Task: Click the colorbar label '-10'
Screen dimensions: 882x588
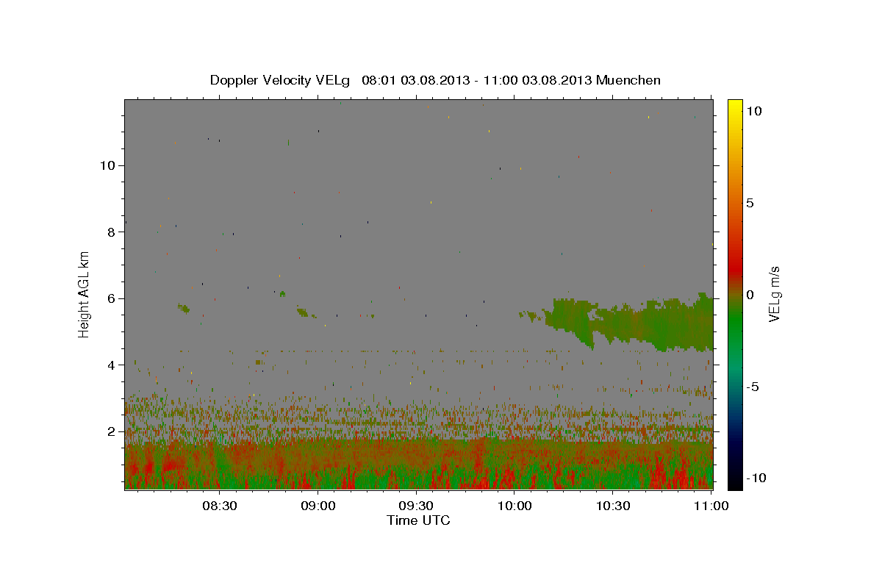Action: pos(756,478)
